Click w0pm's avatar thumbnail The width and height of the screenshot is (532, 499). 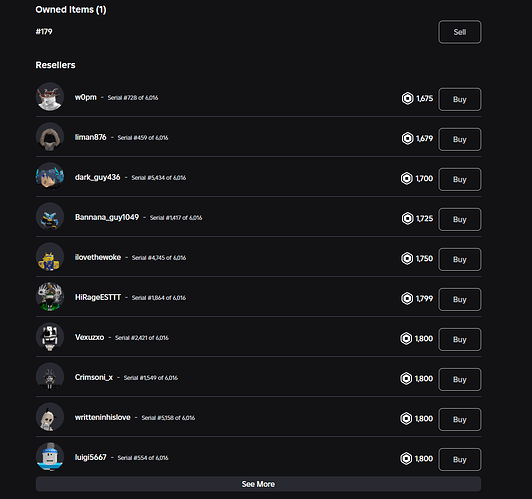pyautogui.click(x=50, y=97)
